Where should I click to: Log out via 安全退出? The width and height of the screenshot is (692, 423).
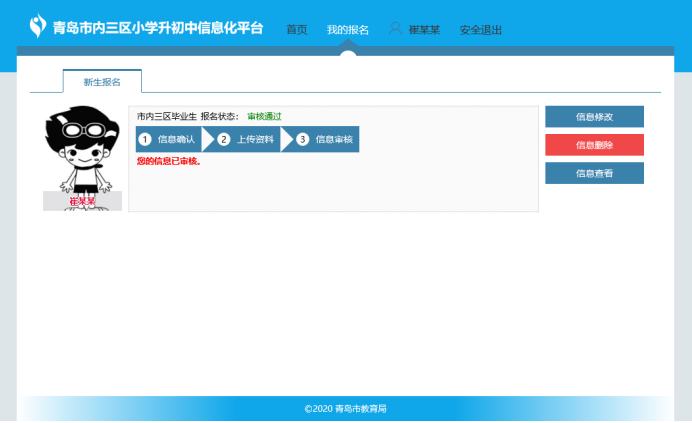click(481, 30)
